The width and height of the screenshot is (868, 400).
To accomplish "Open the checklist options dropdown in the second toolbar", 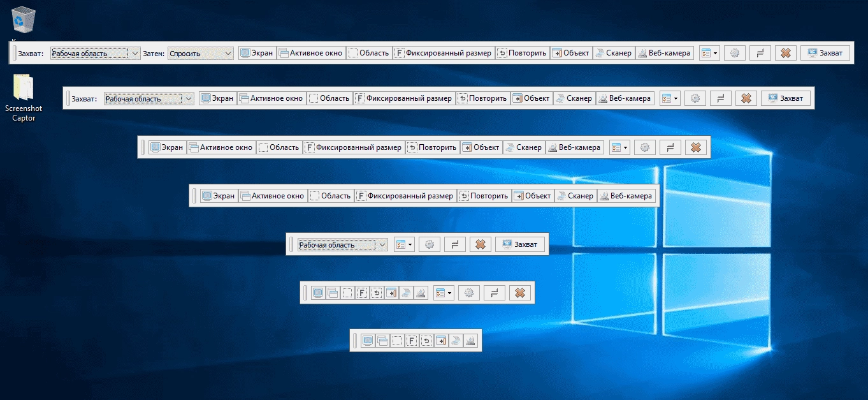I will tap(670, 98).
